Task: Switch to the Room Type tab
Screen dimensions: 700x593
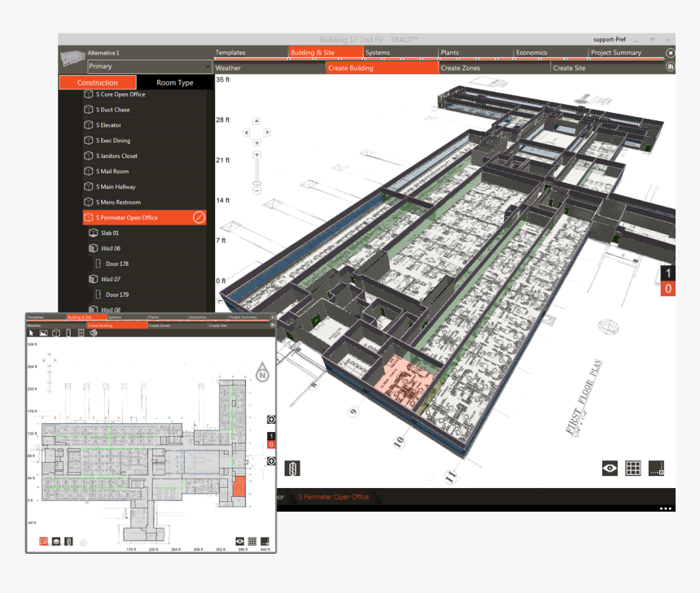Action: pyautogui.click(x=174, y=82)
